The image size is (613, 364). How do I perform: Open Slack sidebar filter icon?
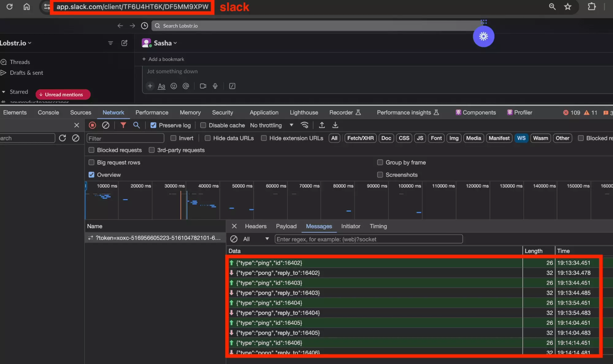point(110,43)
